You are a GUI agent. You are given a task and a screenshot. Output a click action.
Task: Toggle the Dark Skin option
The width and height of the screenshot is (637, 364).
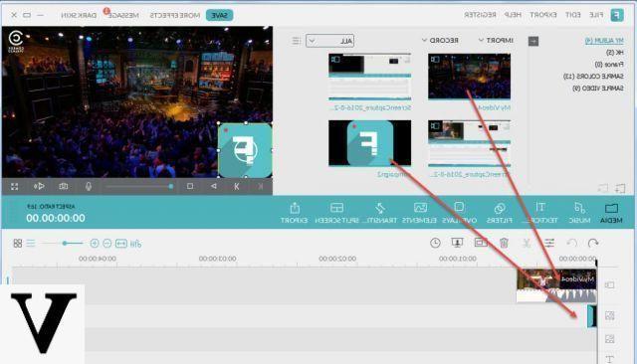[79, 15]
